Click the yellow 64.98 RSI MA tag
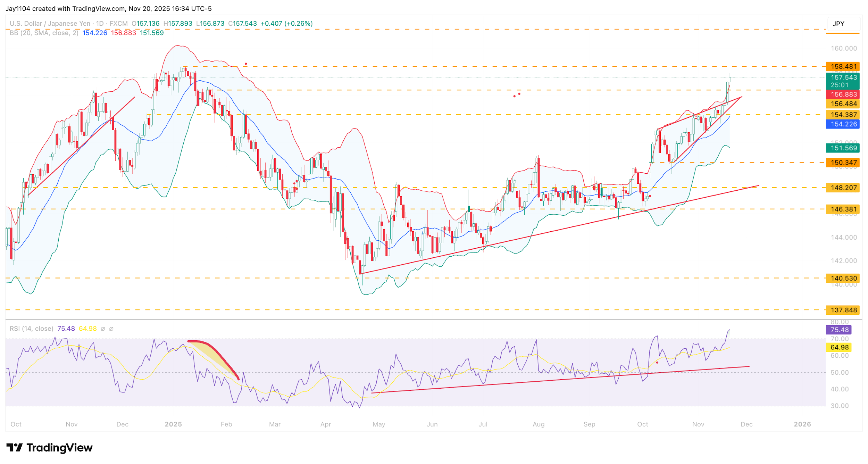 839,347
